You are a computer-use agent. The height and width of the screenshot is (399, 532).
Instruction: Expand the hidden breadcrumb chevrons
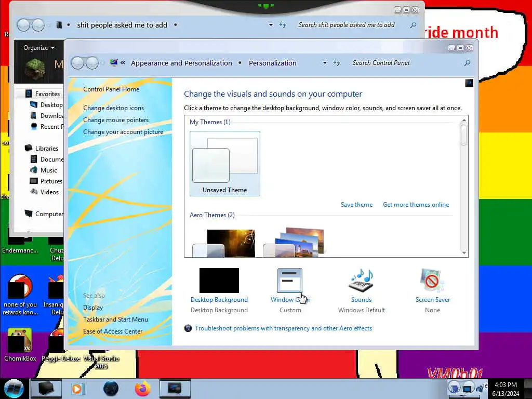click(x=123, y=63)
